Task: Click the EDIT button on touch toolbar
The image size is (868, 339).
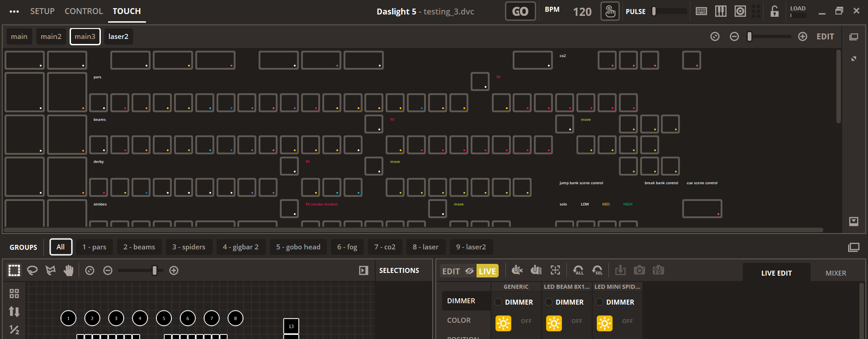Action: point(825,37)
